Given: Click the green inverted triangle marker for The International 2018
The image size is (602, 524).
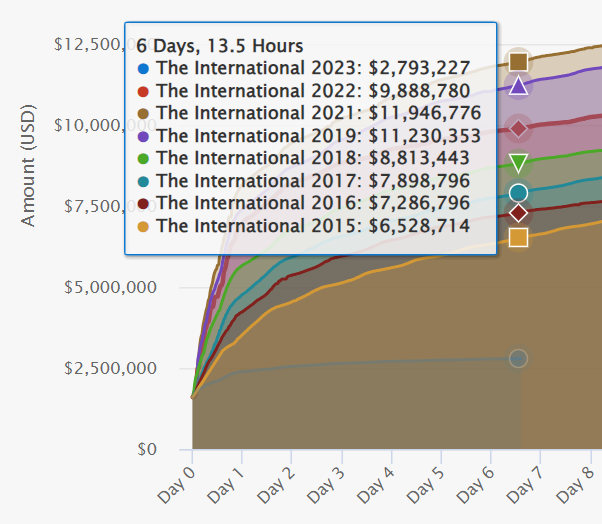Looking at the screenshot, I should [518, 163].
